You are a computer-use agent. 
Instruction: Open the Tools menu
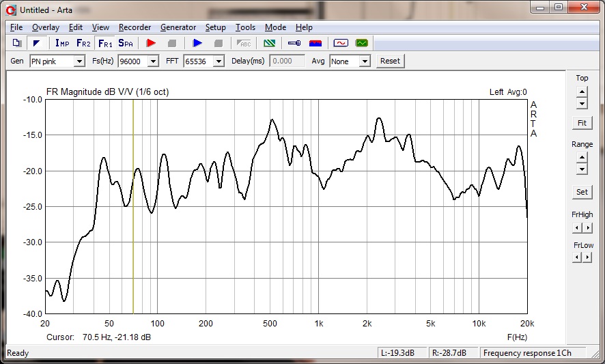tap(245, 27)
